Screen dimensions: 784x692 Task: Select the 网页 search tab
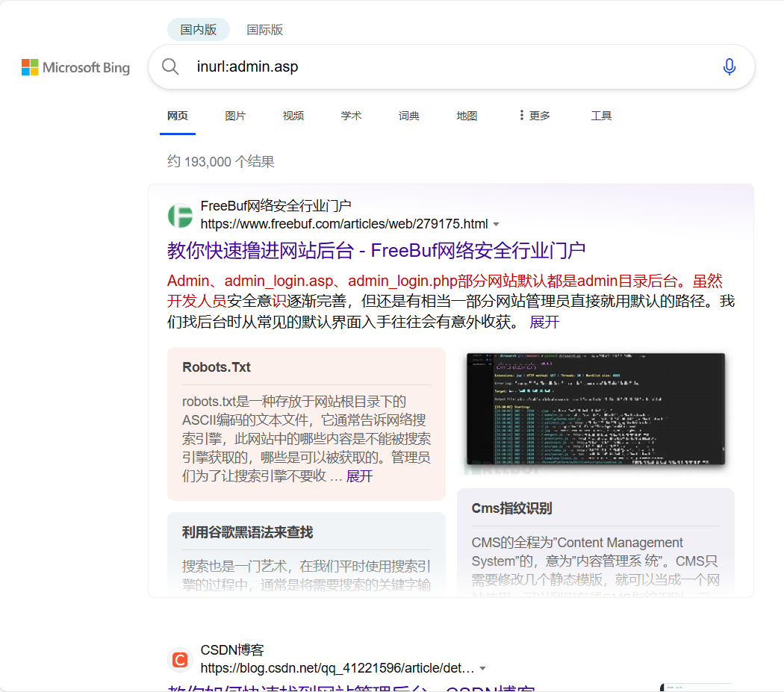pyautogui.click(x=178, y=116)
